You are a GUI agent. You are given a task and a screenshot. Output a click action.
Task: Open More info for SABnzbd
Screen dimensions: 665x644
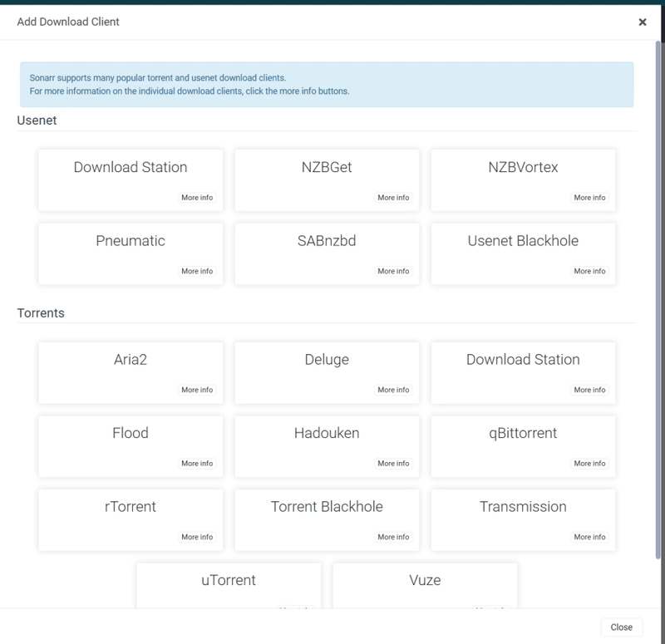point(393,272)
